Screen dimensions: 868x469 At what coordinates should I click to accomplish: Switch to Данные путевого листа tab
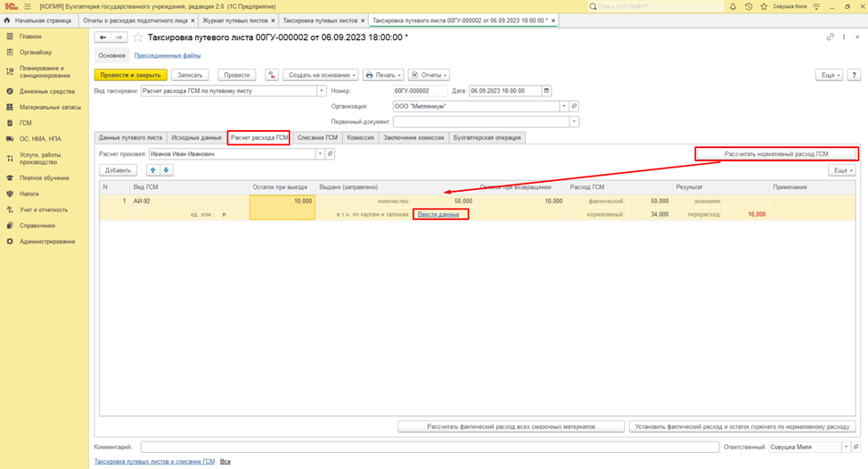(x=131, y=138)
